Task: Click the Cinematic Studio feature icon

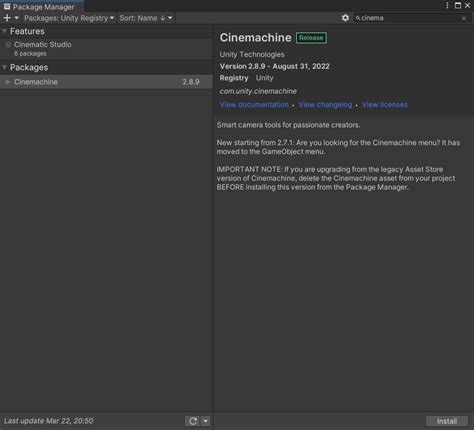Action: [8, 44]
